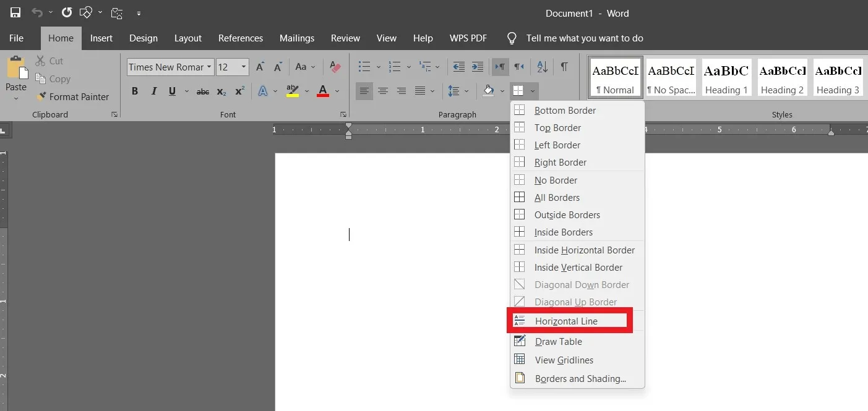Toggle Strikethrough text formatting
This screenshot has width=868, height=411.
[x=202, y=91]
